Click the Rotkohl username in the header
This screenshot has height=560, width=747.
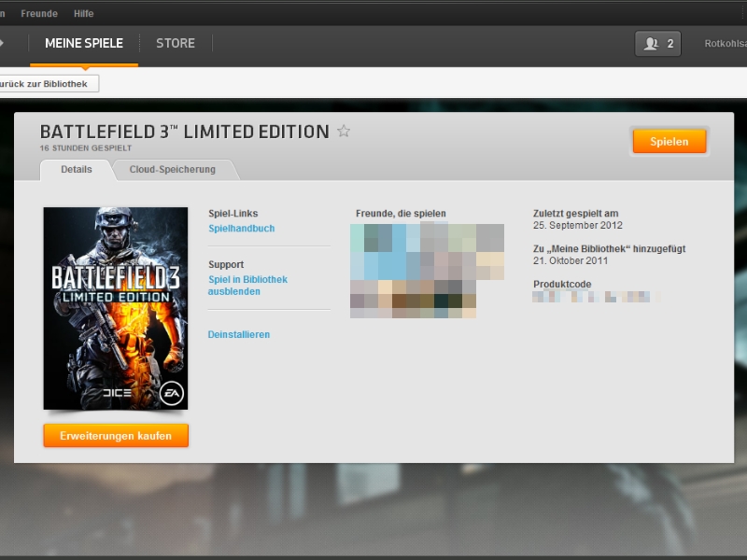[x=726, y=43]
